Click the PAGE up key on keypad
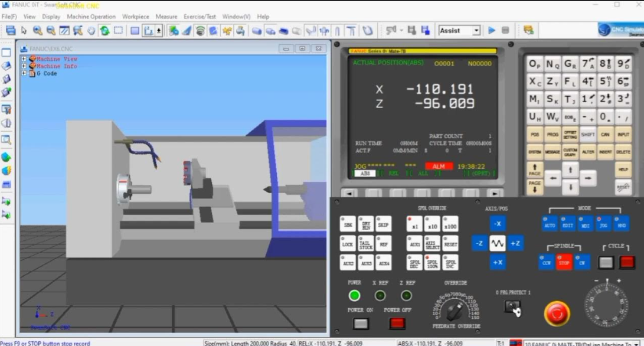Screen dimensions: 644x346 point(534,169)
